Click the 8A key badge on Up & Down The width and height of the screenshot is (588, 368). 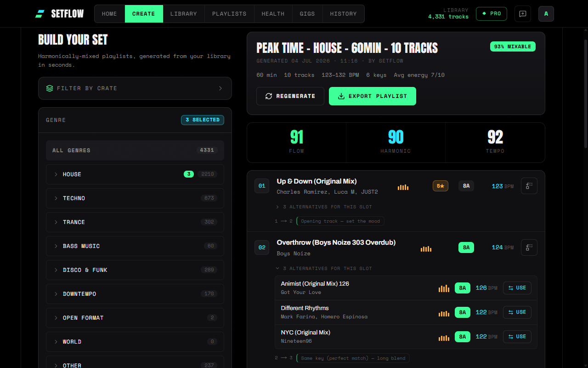tap(466, 186)
